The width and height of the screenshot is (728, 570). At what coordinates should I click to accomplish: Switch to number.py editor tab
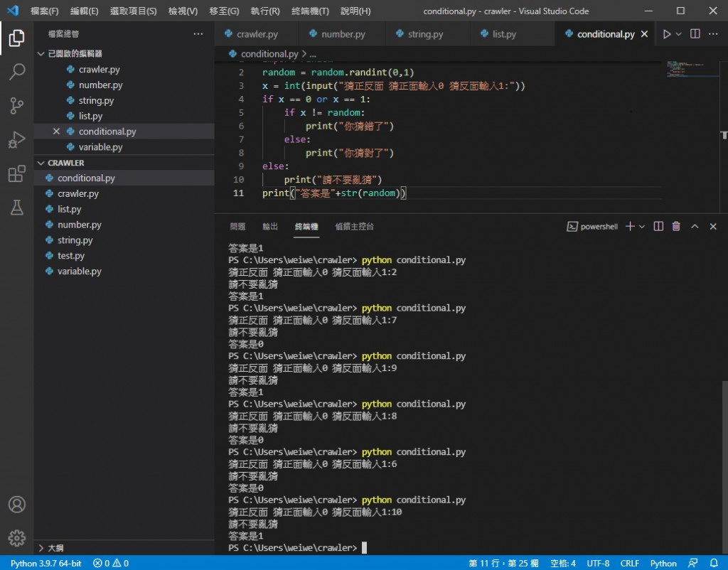[x=343, y=34]
